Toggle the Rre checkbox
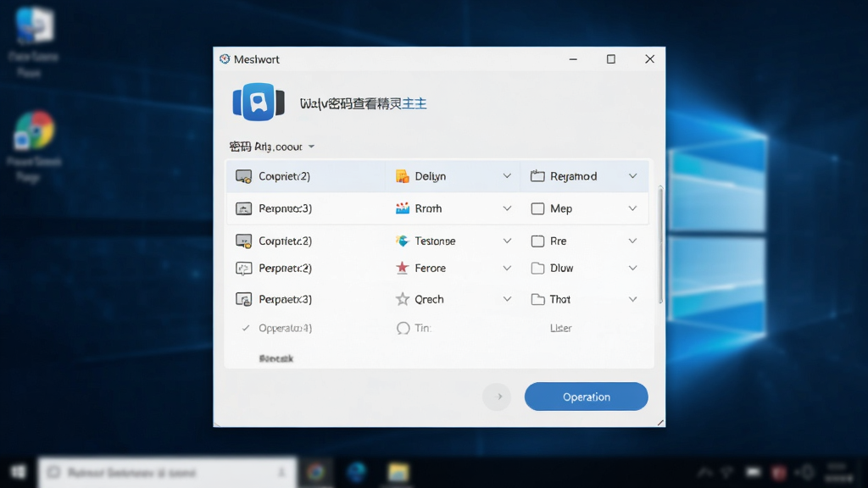 point(537,241)
